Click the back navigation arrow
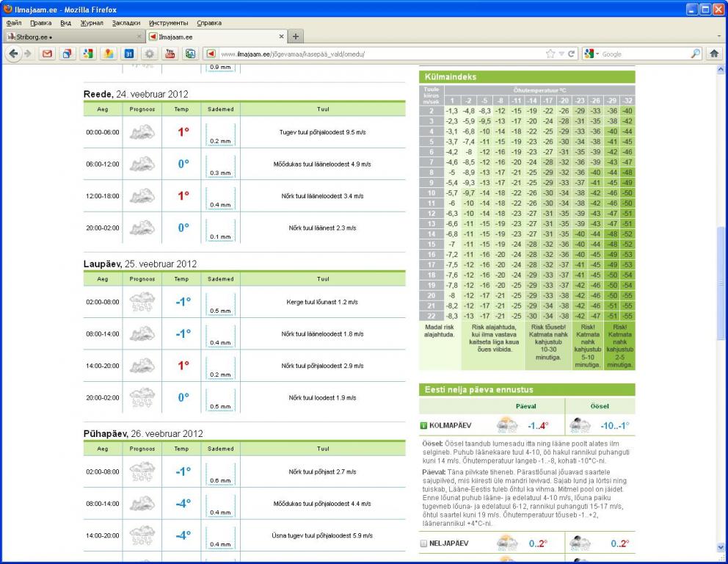The image size is (728, 564). click(13, 54)
